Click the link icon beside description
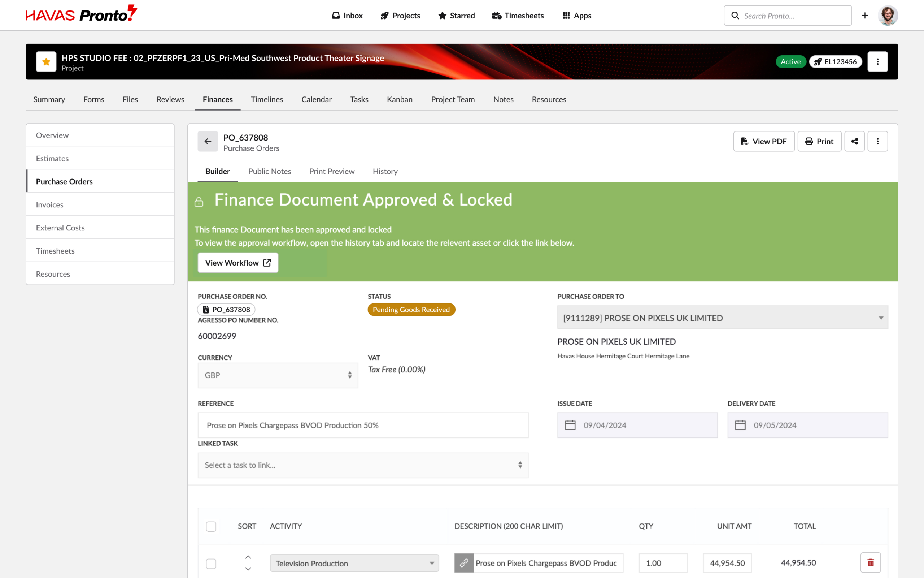The image size is (924, 578). click(464, 563)
